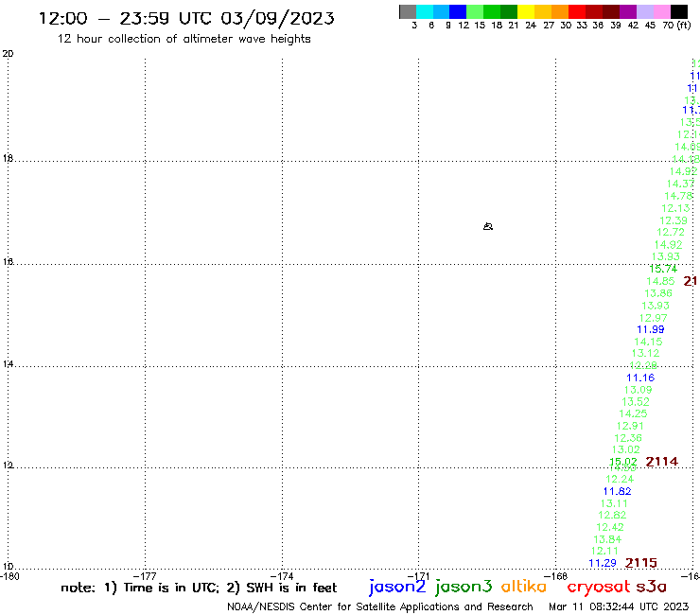Click the -180 longitude axis label
Screen dimensions: 700x615
click(x=9, y=576)
